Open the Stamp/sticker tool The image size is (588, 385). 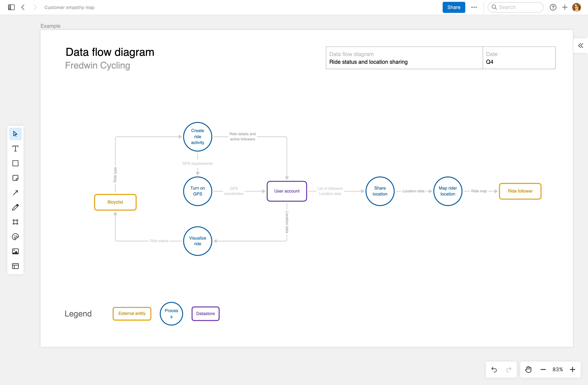coord(15,237)
